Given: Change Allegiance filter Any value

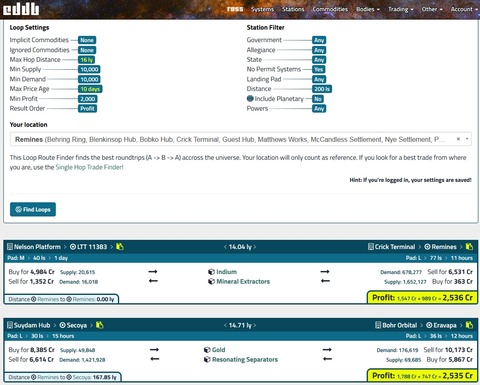Looking at the screenshot, I should click(319, 50).
